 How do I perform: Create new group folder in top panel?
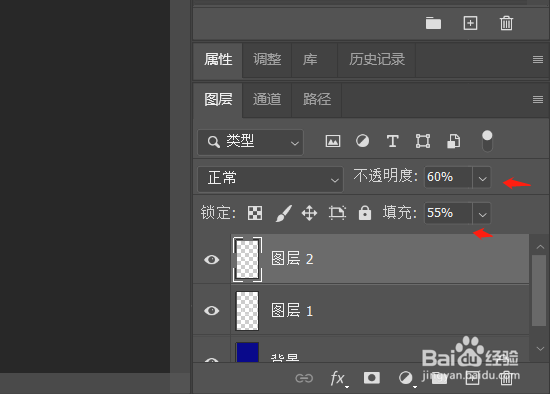[433, 24]
